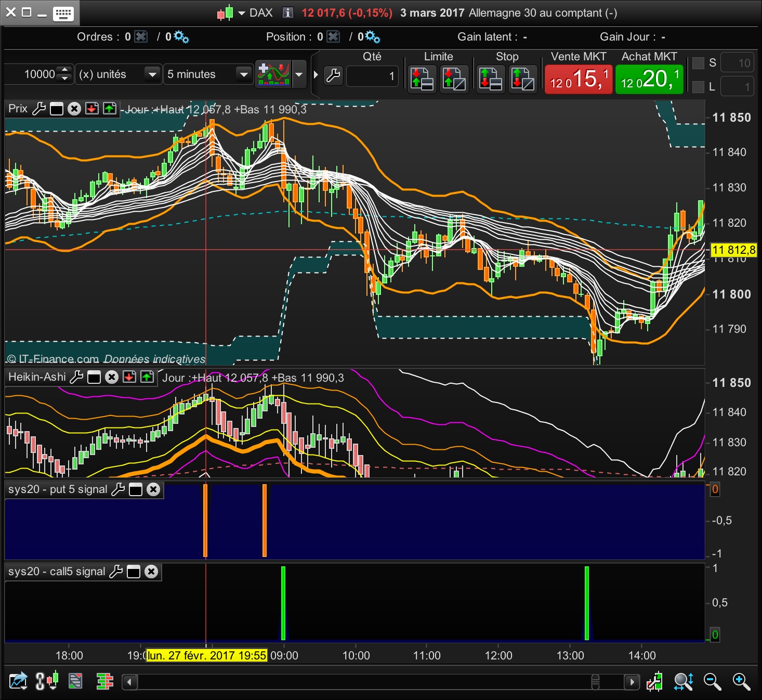
Task: Open the DAX instrument dropdown arrow
Action: tap(242, 14)
